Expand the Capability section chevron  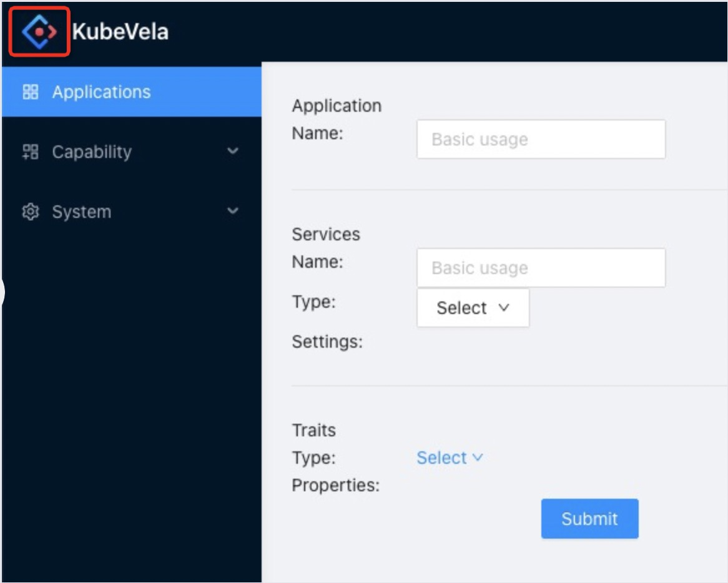(232, 152)
